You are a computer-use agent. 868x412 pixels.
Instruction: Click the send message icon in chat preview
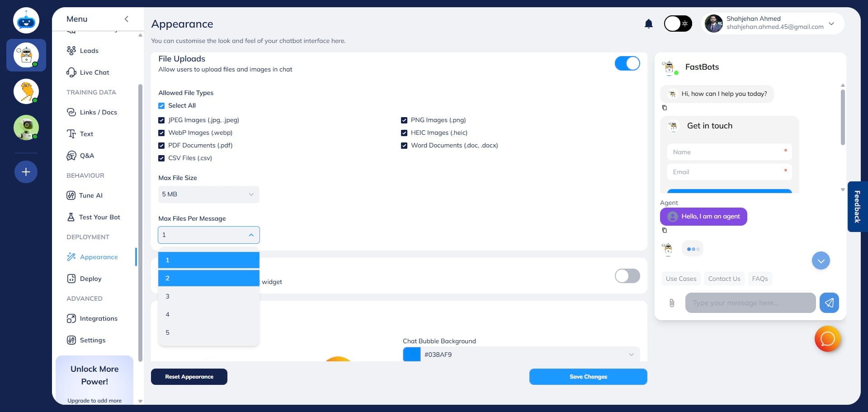click(829, 303)
